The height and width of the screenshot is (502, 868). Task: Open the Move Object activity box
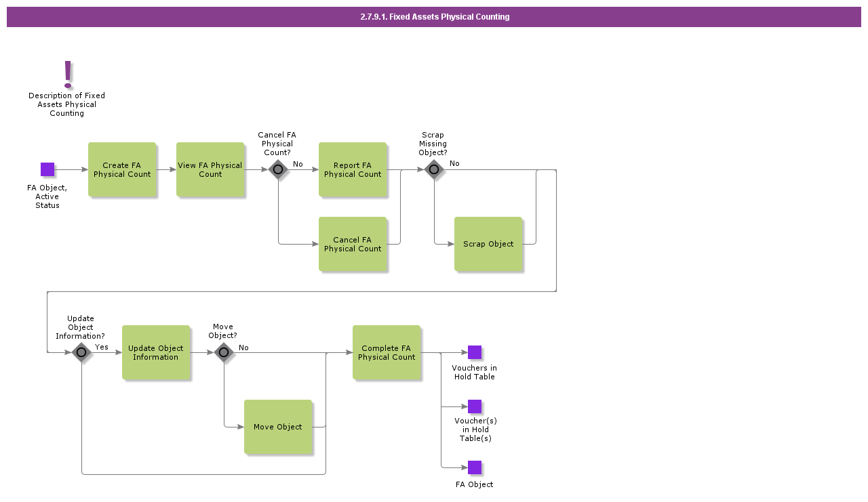pos(278,427)
